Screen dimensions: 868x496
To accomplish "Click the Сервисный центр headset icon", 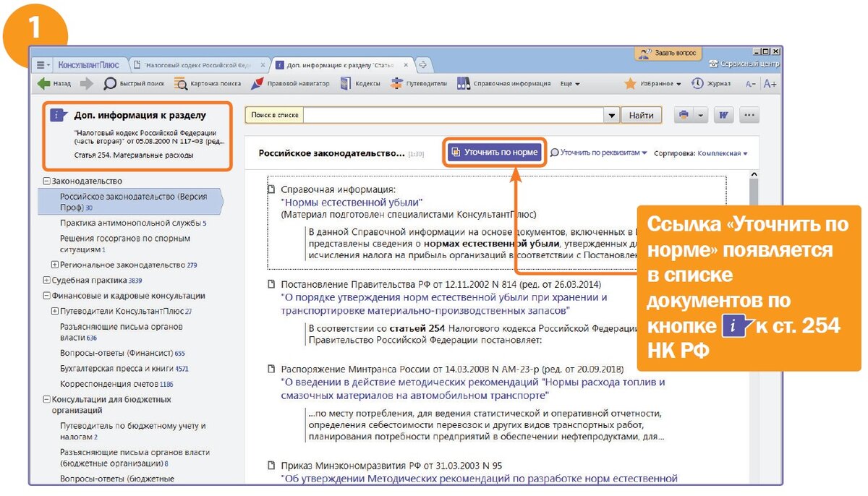I will 714,64.
